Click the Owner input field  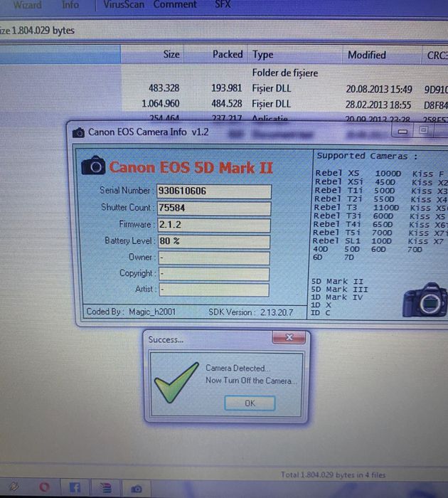coord(214,258)
